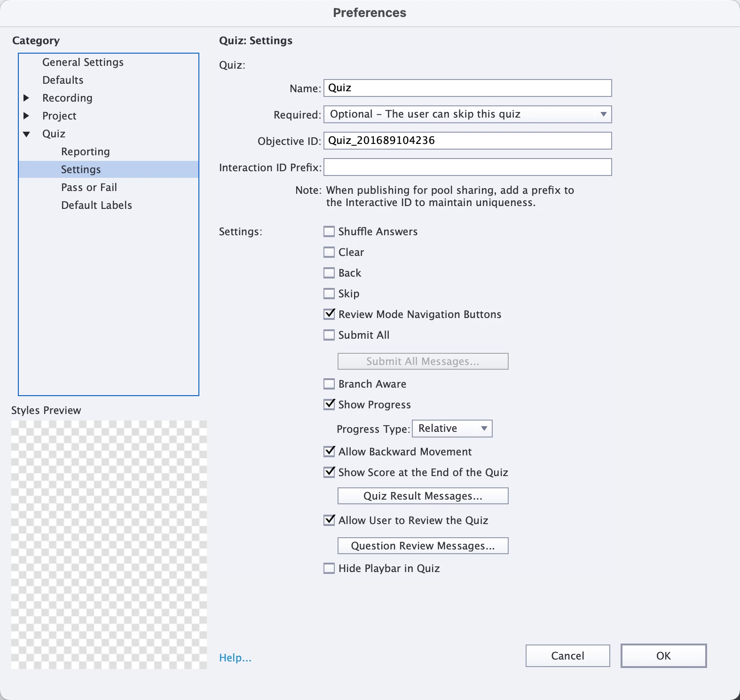This screenshot has height=700, width=740.
Task: Enable the Skip checkbox
Action: (x=329, y=294)
